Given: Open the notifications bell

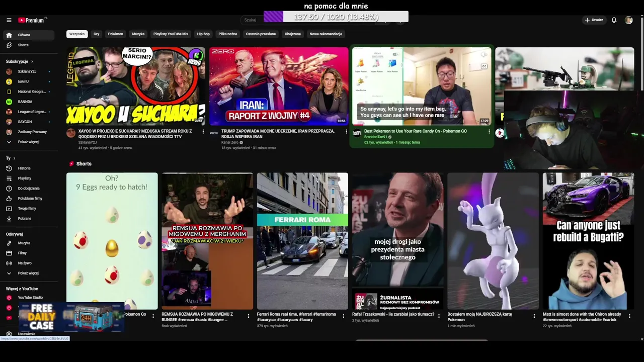Looking at the screenshot, I should pyautogui.click(x=614, y=20).
